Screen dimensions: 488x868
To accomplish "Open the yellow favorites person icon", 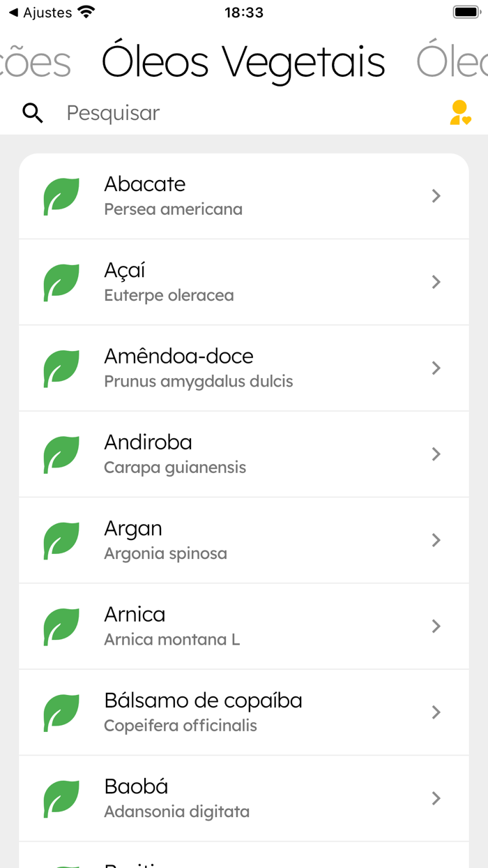I will coord(462,112).
